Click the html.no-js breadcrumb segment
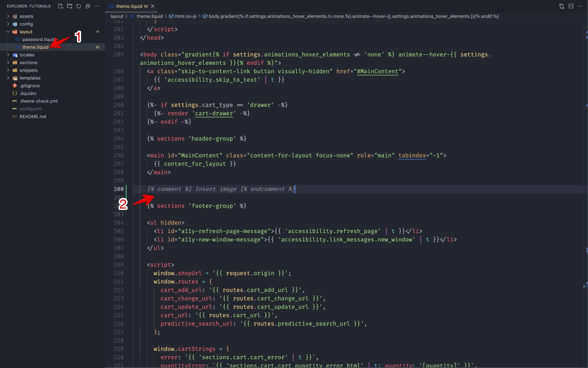588x368 pixels. (x=186, y=16)
